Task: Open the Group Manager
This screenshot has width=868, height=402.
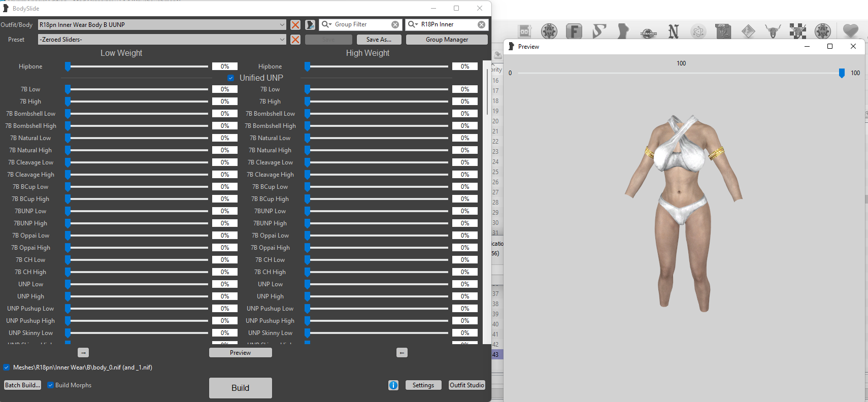Action: [x=447, y=40]
